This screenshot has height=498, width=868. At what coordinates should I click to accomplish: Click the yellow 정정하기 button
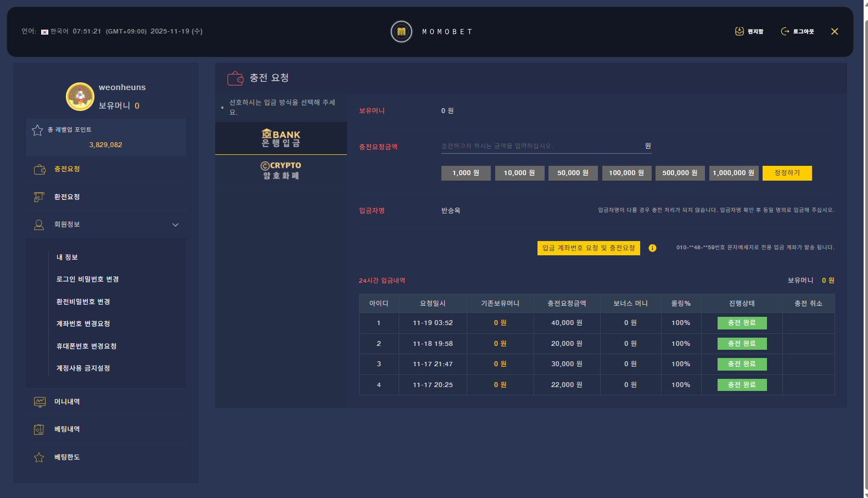click(x=787, y=173)
